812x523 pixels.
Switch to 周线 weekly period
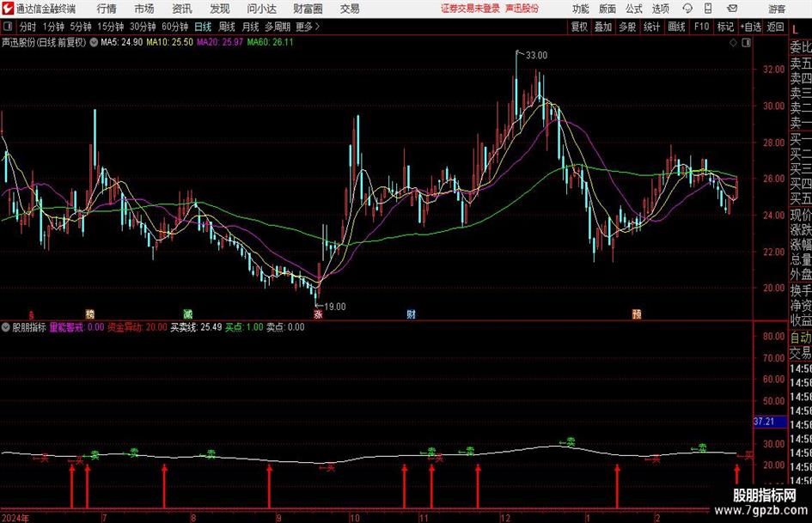(x=227, y=27)
